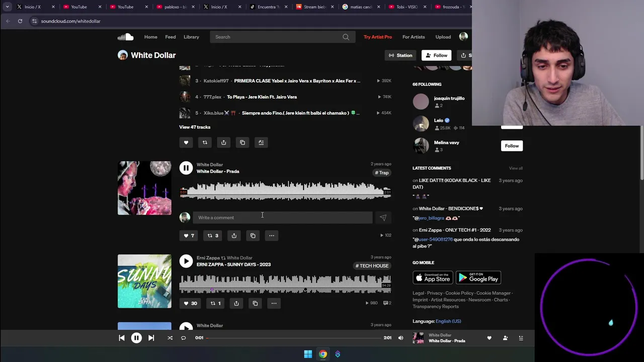
Task: Seek within the SUNNY DAYS waveform
Action: (285, 284)
